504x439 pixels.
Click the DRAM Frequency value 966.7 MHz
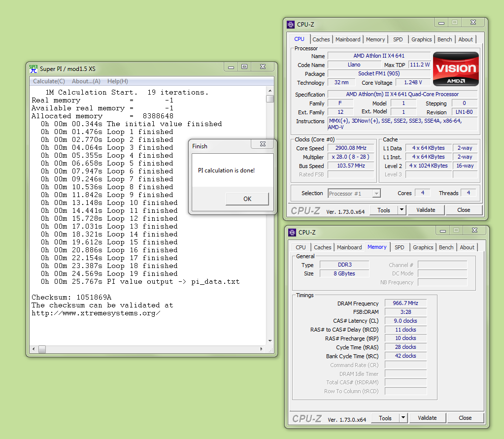pos(405,303)
